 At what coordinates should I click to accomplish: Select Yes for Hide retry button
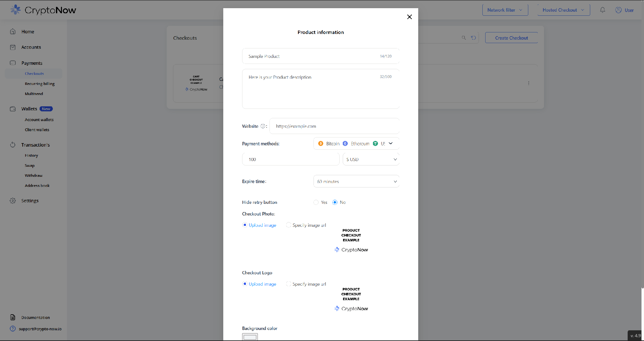pos(316,202)
